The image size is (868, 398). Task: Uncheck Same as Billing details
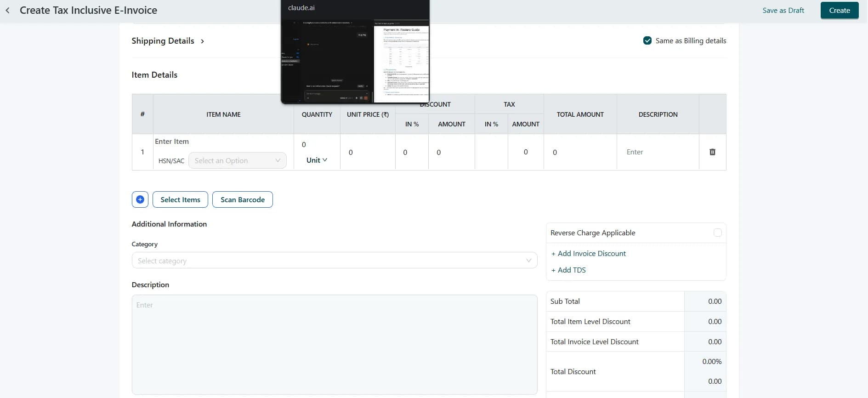click(x=647, y=40)
